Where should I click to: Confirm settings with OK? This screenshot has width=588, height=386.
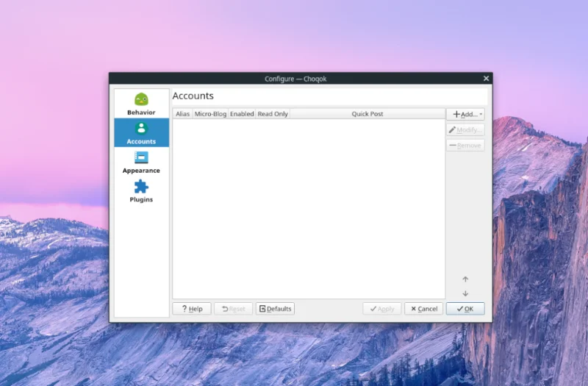[465, 309]
